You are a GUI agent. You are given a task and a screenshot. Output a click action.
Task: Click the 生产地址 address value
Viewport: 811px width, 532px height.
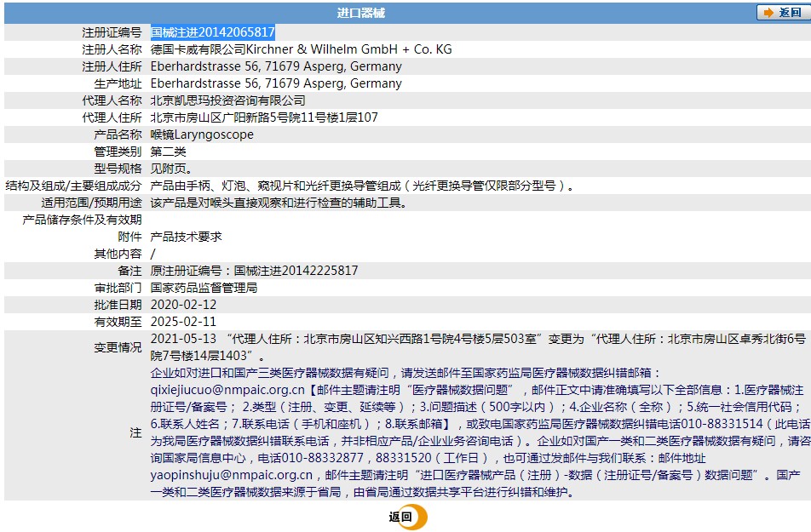[276, 83]
